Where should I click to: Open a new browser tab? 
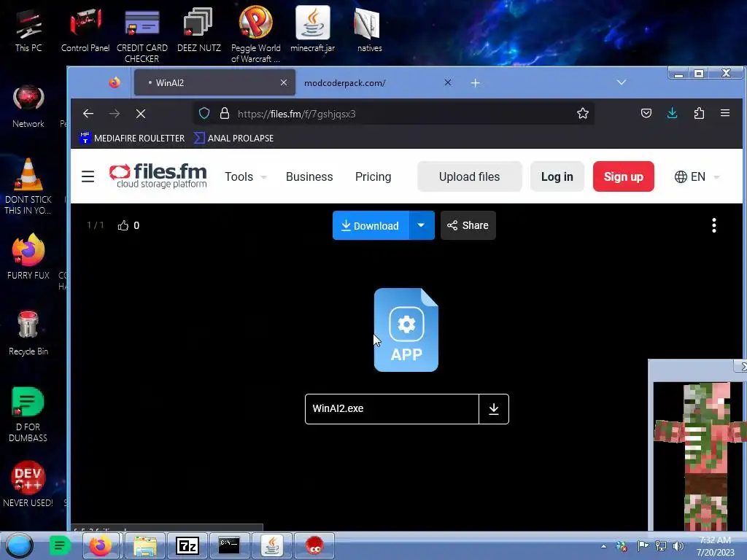pyautogui.click(x=475, y=83)
